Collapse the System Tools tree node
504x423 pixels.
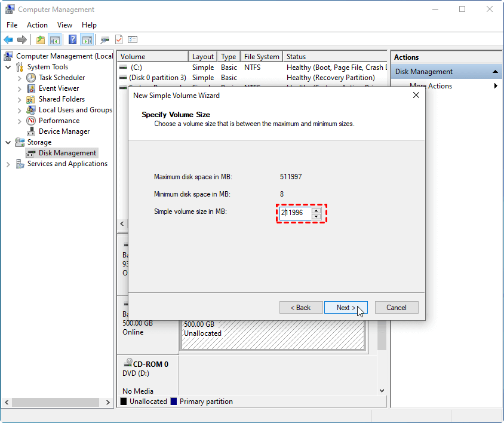(8, 68)
